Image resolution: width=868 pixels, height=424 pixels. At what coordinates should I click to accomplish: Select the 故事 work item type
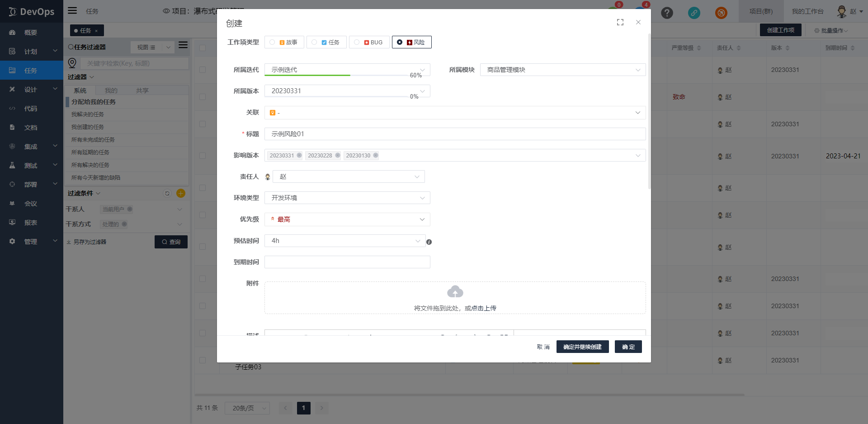coord(284,42)
